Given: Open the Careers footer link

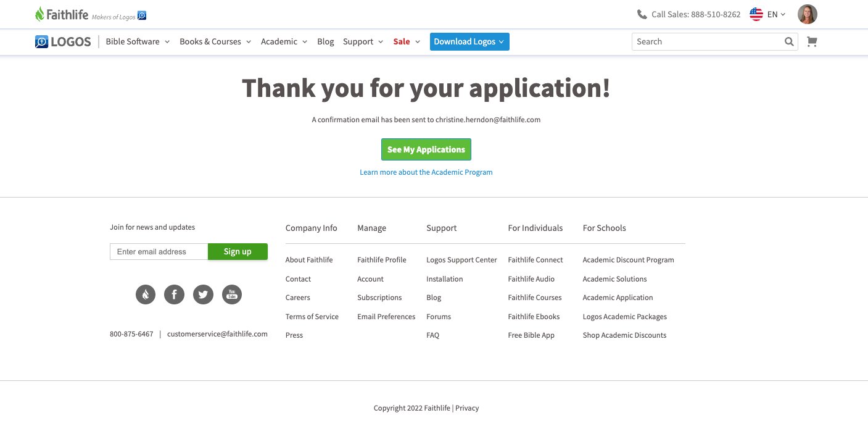Looking at the screenshot, I should (298, 298).
